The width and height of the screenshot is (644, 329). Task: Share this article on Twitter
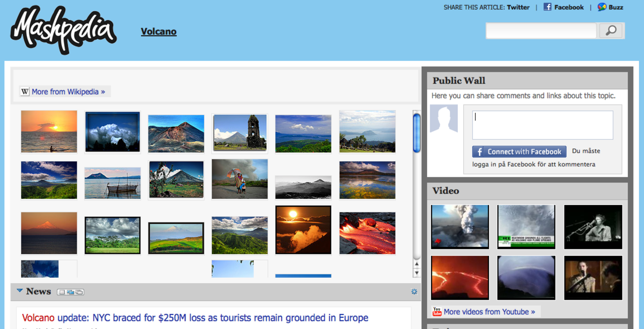click(518, 7)
